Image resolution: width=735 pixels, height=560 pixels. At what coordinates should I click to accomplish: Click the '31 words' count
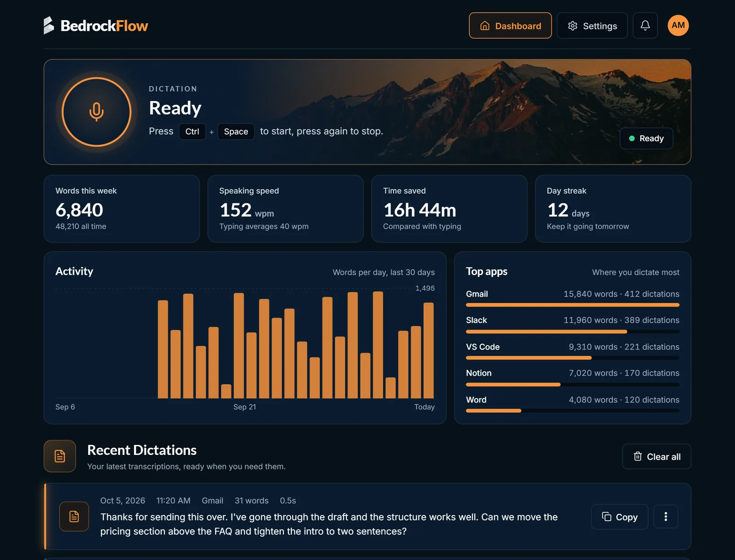[251, 500]
